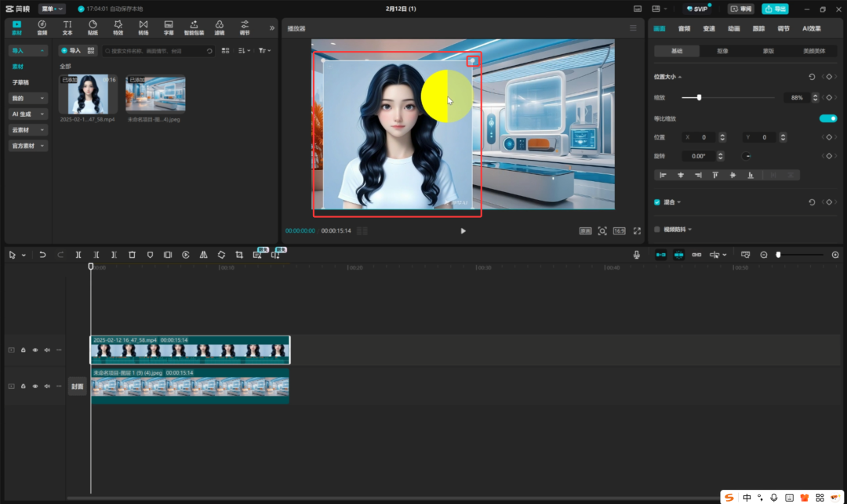Click the mirror flip icon in timeline toolbar

coord(204,255)
